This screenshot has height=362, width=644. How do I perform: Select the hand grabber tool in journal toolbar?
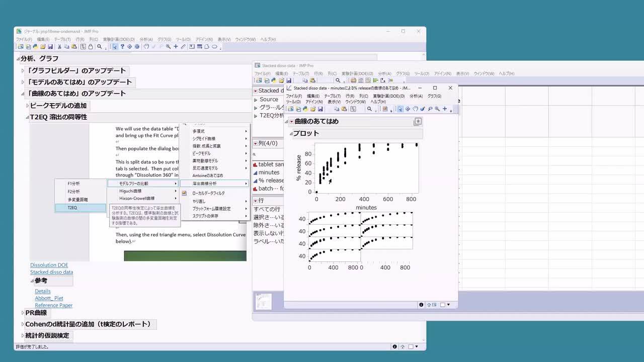click(146, 46)
